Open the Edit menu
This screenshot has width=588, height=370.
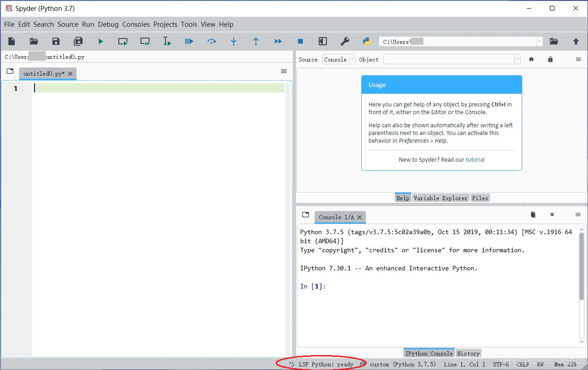pos(24,24)
